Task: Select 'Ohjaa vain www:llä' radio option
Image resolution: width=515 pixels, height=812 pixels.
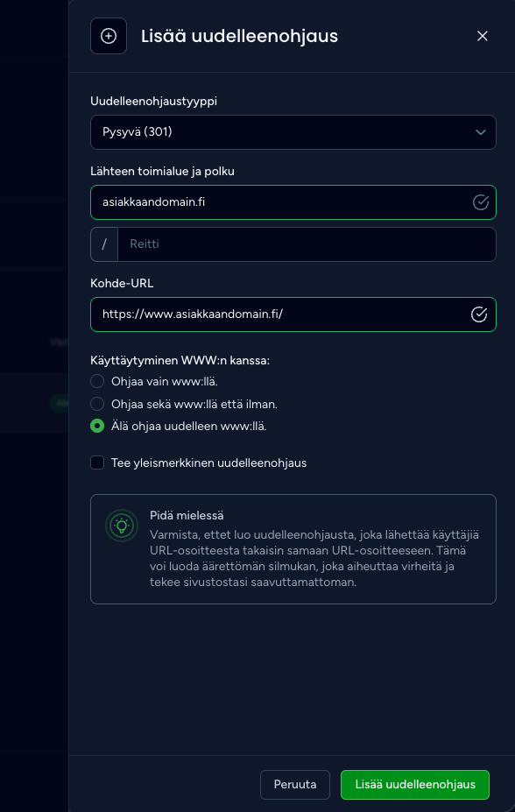Action: [x=97, y=382]
